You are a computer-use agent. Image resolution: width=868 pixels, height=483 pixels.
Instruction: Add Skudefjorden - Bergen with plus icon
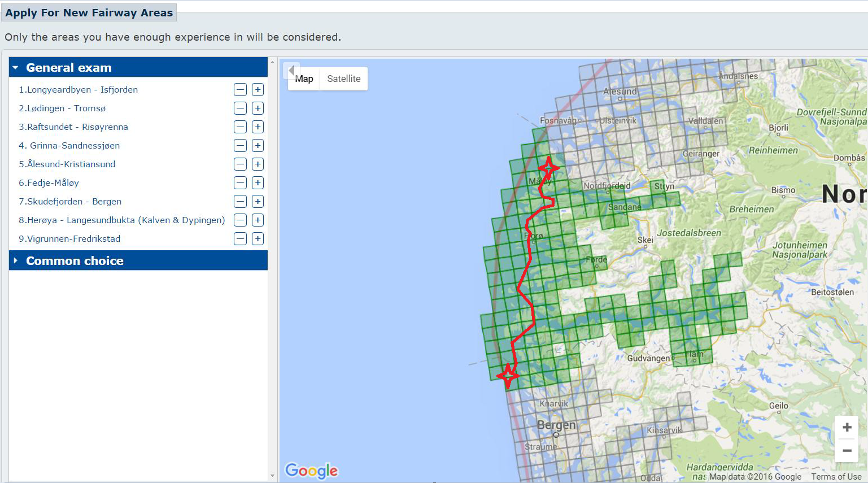click(258, 202)
